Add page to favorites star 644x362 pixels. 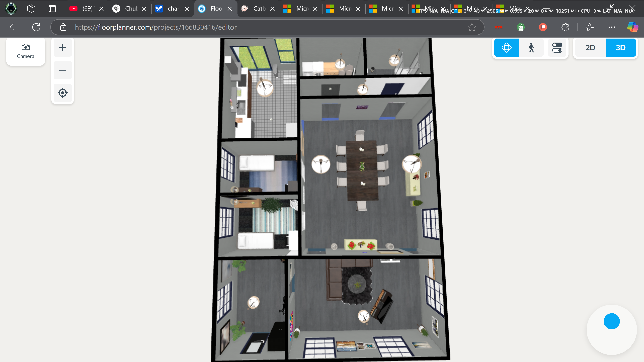pos(472,27)
